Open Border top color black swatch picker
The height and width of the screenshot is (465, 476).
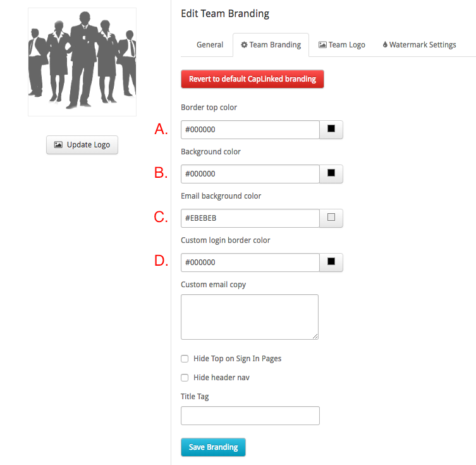(331, 130)
